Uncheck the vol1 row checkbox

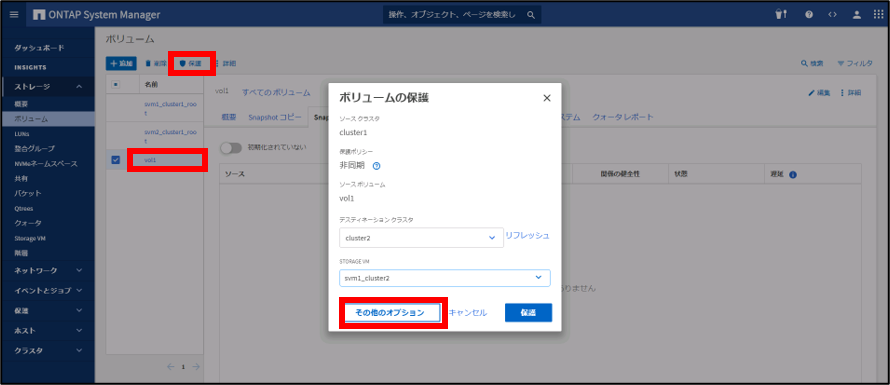(115, 160)
